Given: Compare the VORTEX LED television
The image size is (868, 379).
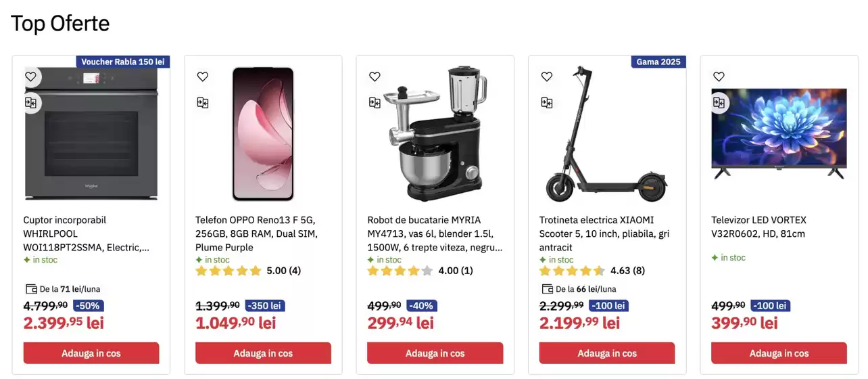Looking at the screenshot, I should (719, 103).
